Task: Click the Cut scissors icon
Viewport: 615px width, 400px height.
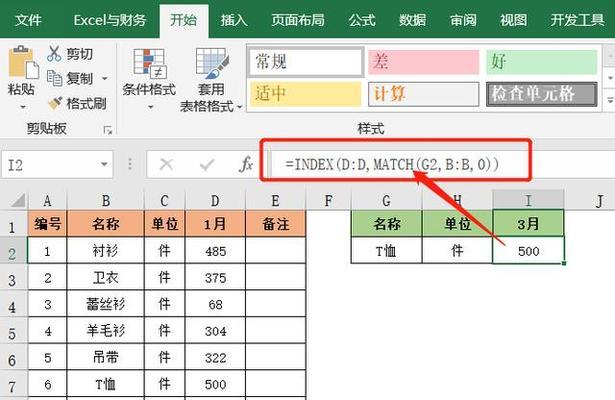Action: pyautogui.click(x=54, y=54)
